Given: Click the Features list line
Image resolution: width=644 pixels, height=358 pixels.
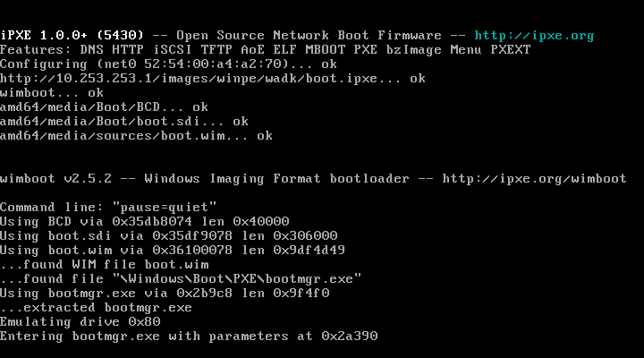Looking at the screenshot, I should click(x=265, y=50).
